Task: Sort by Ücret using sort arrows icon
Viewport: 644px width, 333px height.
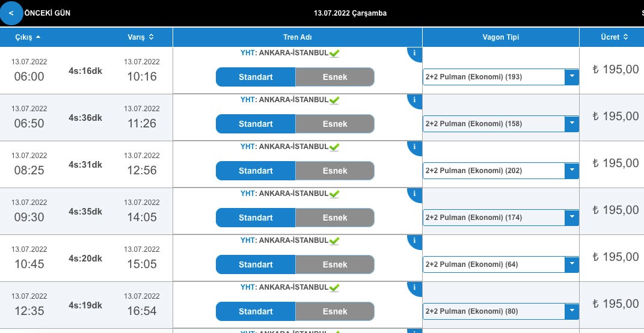Action: 626,37
